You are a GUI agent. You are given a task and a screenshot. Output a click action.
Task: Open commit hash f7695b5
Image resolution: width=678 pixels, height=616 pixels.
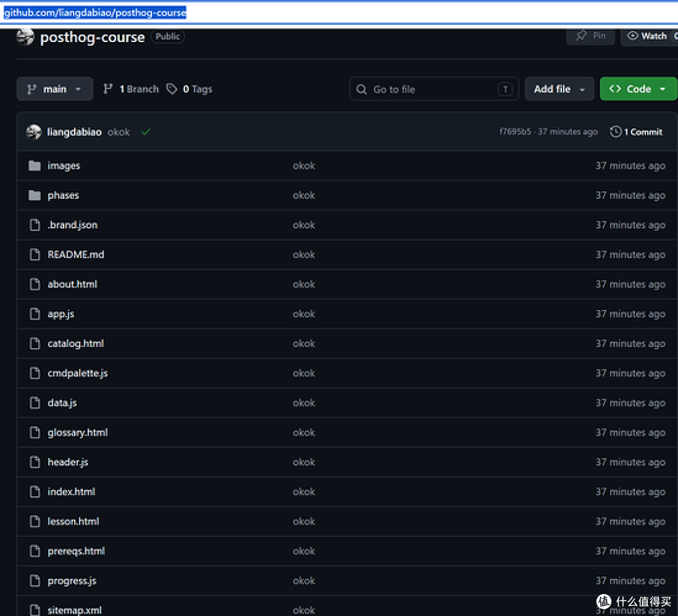point(515,131)
